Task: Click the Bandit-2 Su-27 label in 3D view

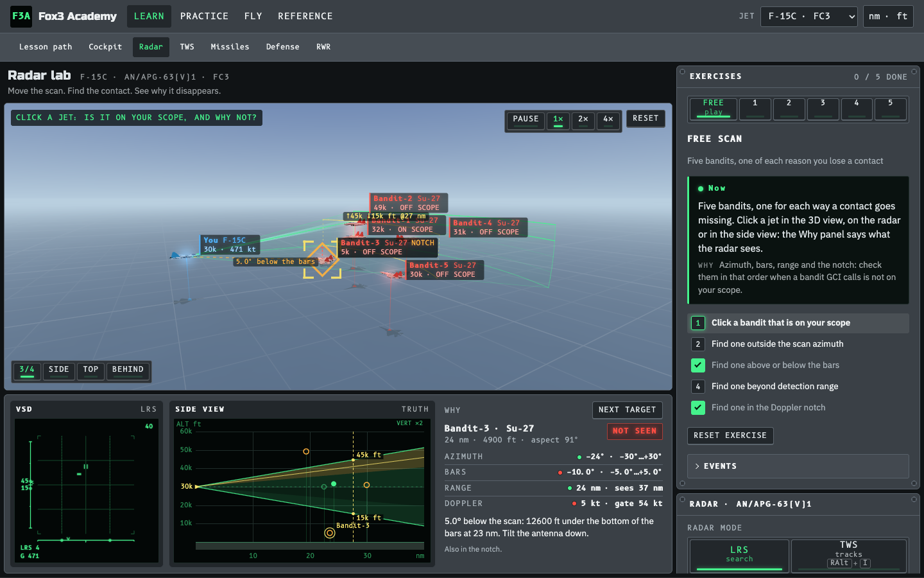Action: pos(408,203)
